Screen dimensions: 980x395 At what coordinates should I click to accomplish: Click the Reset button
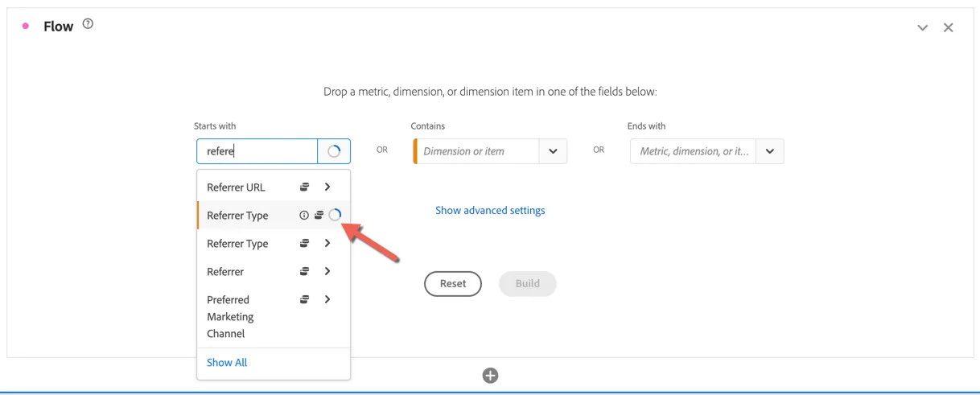(453, 283)
